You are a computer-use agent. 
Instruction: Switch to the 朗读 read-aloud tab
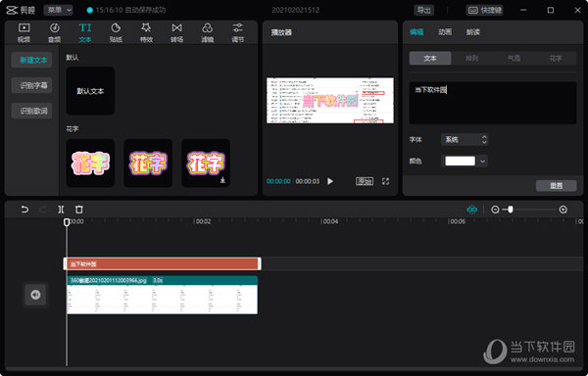pos(473,32)
